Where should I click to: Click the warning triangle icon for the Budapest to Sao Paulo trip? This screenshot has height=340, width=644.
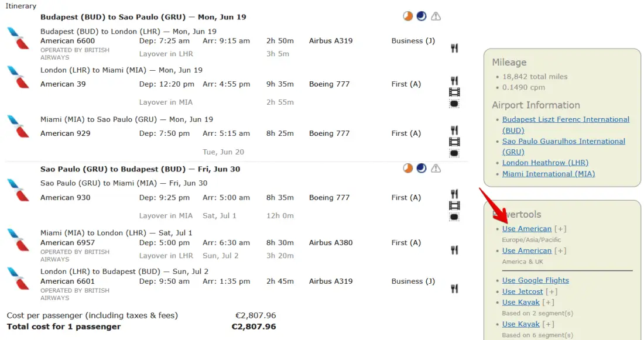click(x=436, y=16)
